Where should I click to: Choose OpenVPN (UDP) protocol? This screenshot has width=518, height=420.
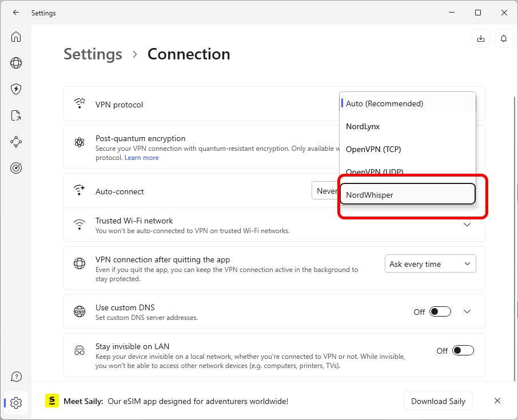[x=408, y=171]
